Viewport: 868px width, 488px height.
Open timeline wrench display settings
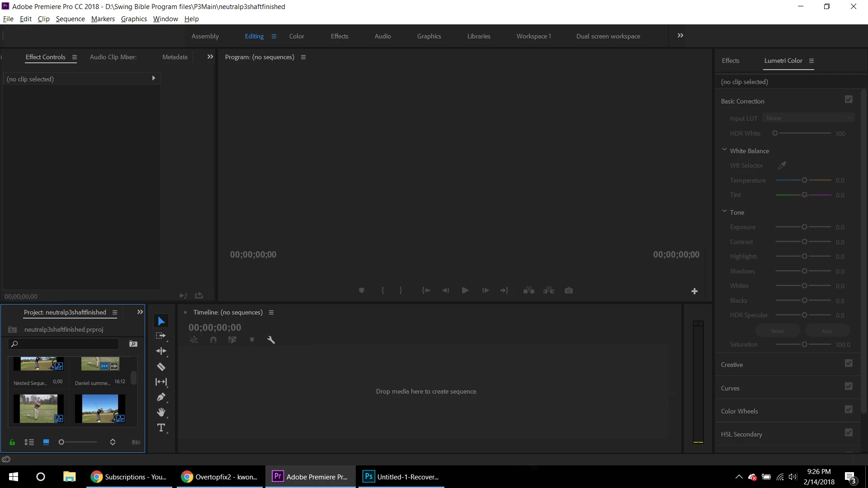point(271,340)
